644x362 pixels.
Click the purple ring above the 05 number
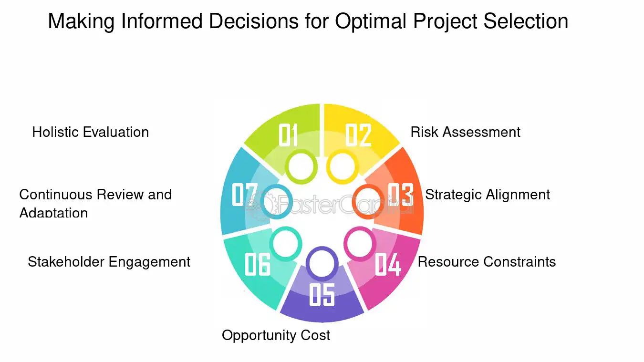coord(322,263)
